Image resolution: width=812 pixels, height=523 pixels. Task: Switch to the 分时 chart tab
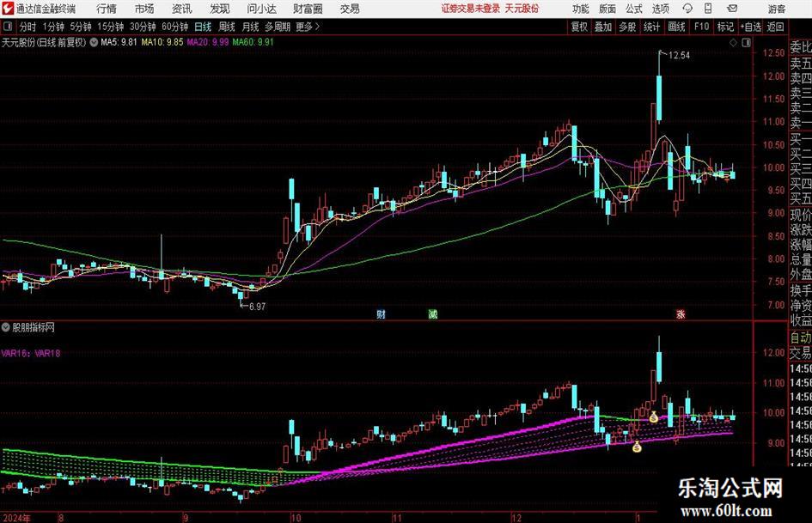pos(28,27)
